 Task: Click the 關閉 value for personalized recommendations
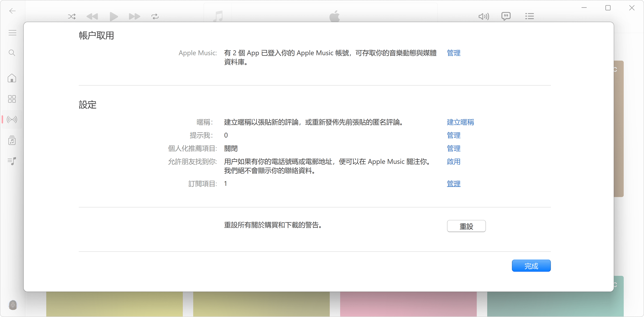[231, 149]
